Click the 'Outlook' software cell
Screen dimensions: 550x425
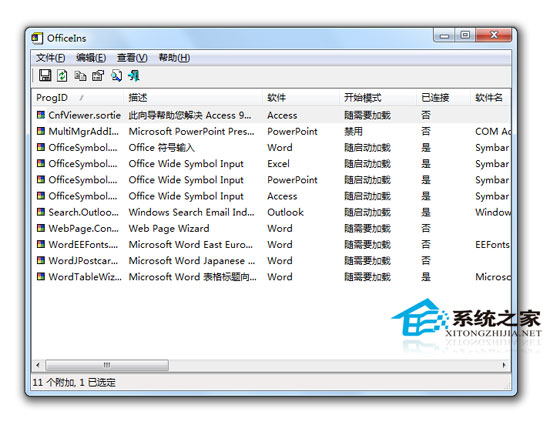(286, 212)
